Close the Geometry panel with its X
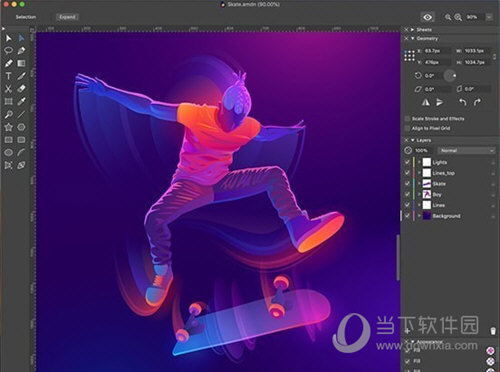Image resolution: width=500 pixels, height=372 pixels. [x=406, y=39]
